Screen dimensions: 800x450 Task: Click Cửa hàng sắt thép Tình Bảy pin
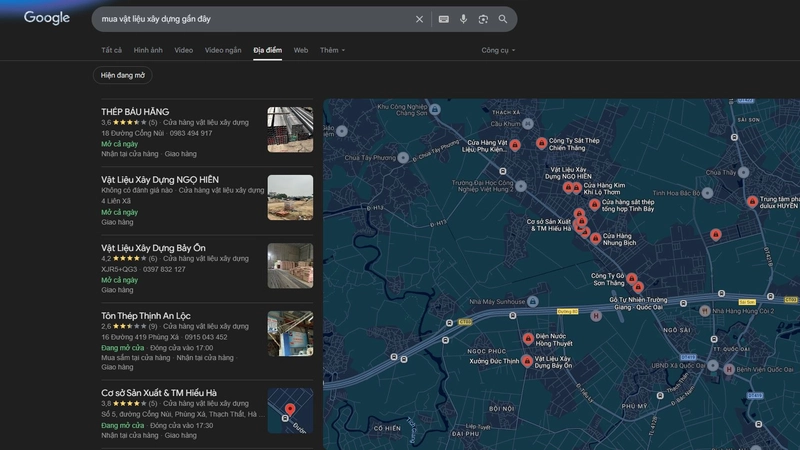tap(594, 205)
